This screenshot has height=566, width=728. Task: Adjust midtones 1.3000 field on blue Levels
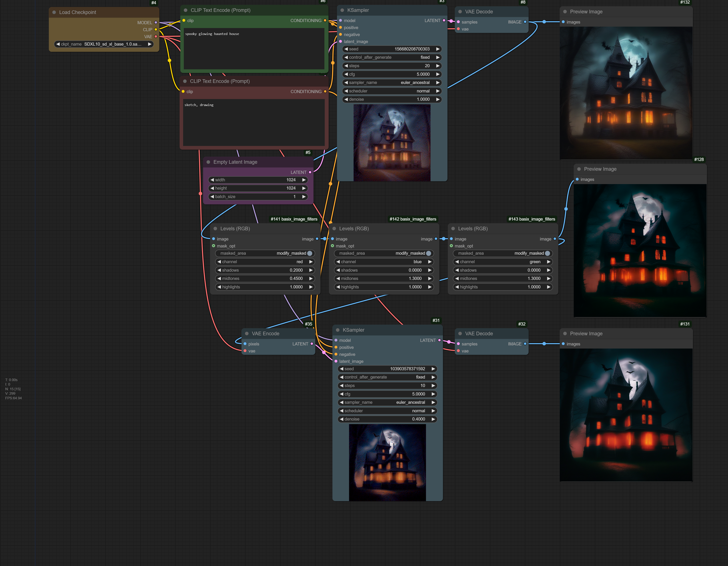click(x=384, y=278)
